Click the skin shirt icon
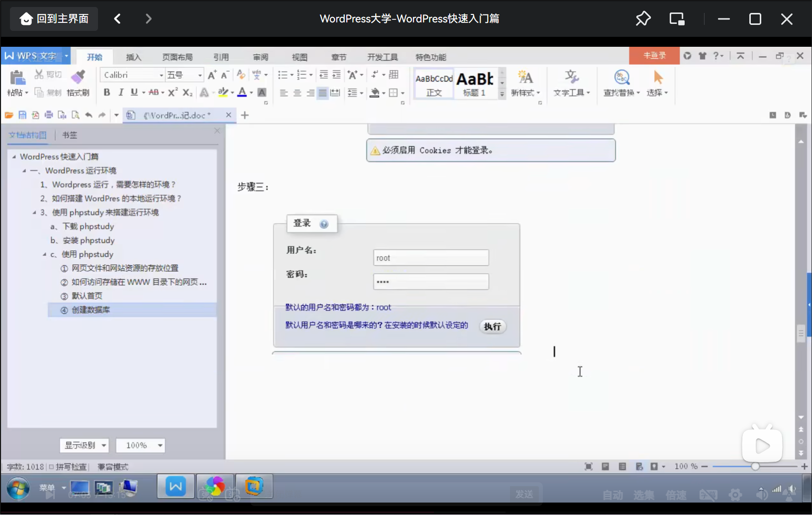Screen dimensions: 812x515 pos(702,56)
